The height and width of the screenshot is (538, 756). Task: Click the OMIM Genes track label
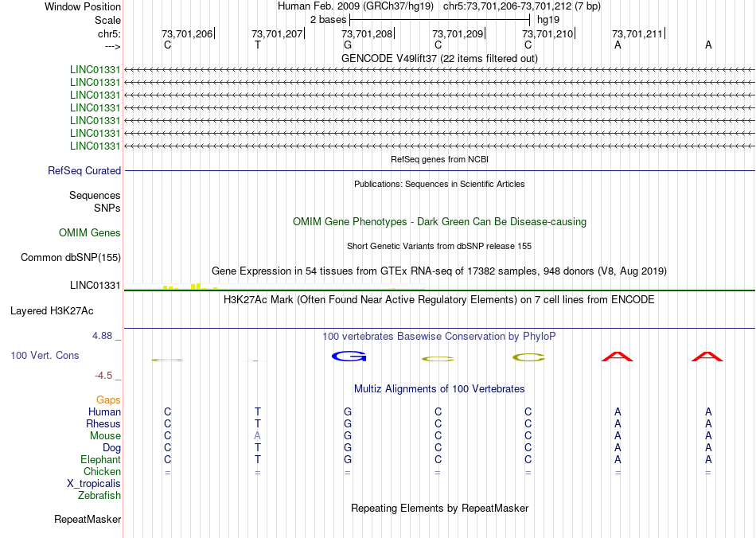90,233
